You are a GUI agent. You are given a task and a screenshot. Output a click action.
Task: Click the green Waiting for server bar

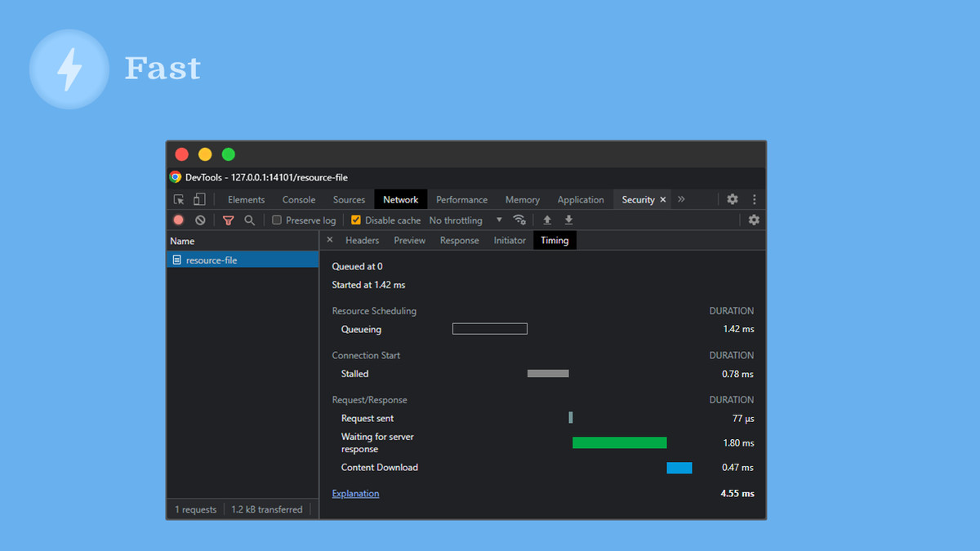tap(620, 442)
